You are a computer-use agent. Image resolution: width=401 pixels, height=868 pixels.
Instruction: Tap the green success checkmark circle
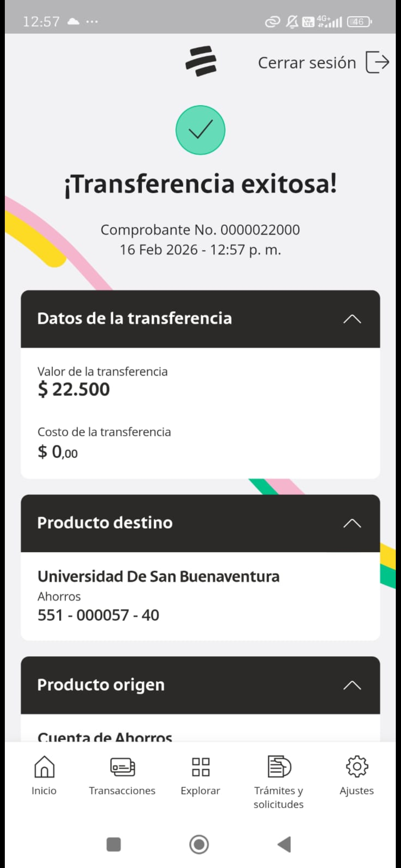200,130
